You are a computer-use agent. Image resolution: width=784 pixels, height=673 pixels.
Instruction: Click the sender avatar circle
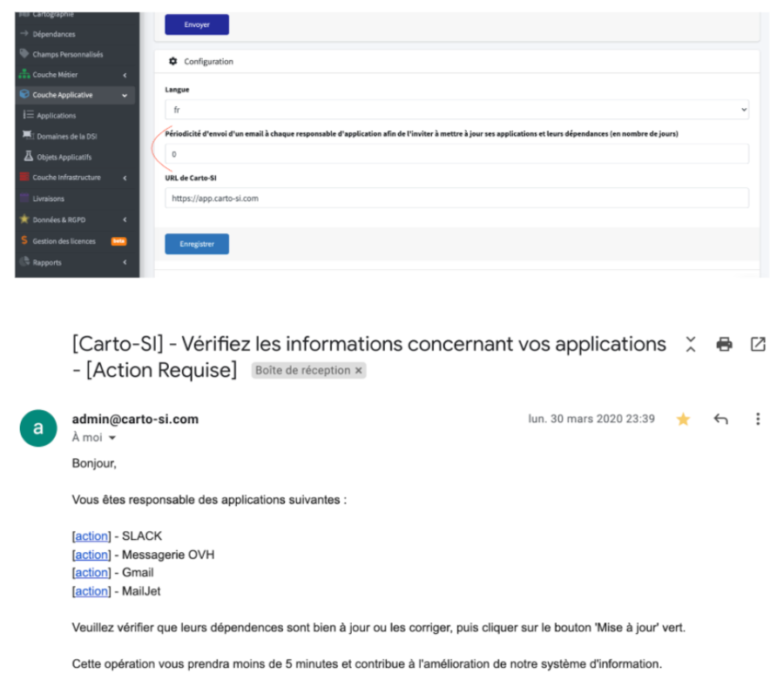coord(38,427)
